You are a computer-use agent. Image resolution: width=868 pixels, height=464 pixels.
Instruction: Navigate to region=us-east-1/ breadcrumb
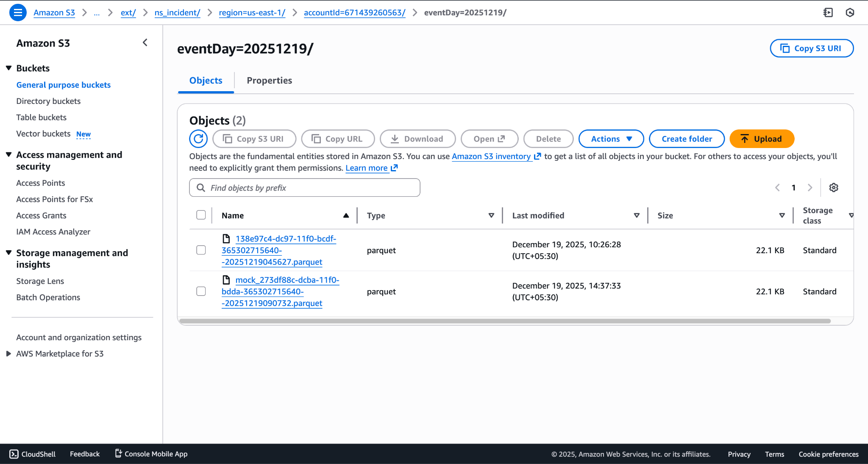[252, 12]
